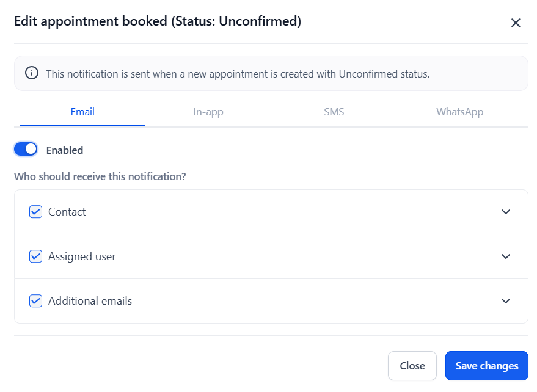Image resolution: width=537 pixels, height=392 pixels.
Task: Expand the Assigned user section chevron
Action: click(x=505, y=256)
